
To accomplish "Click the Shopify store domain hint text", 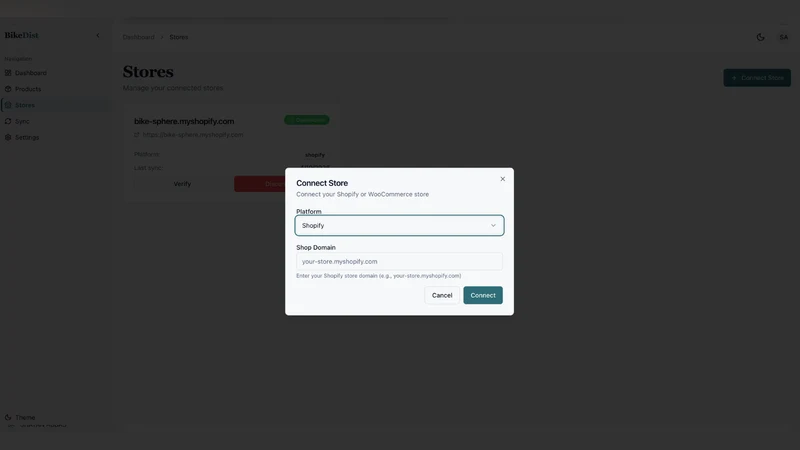I will coord(379,276).
